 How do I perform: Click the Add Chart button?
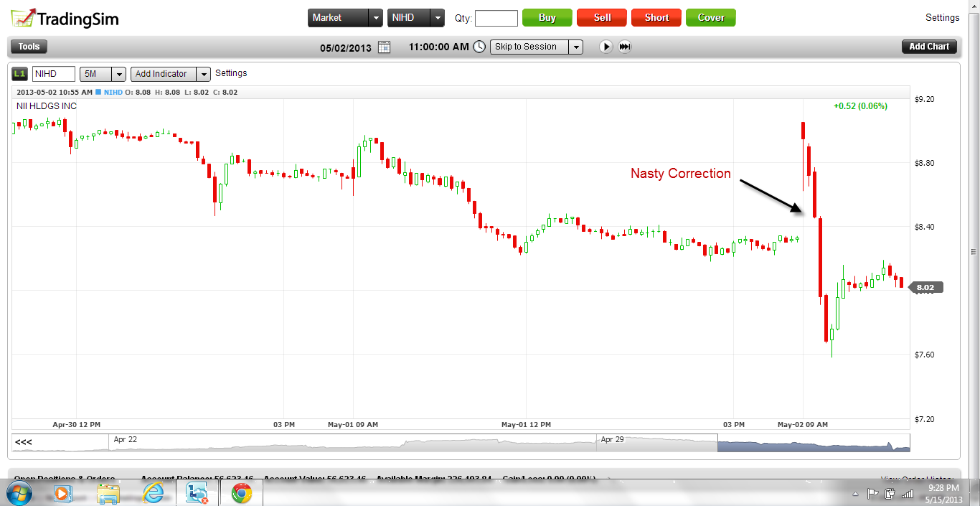[x=929, y=47]
